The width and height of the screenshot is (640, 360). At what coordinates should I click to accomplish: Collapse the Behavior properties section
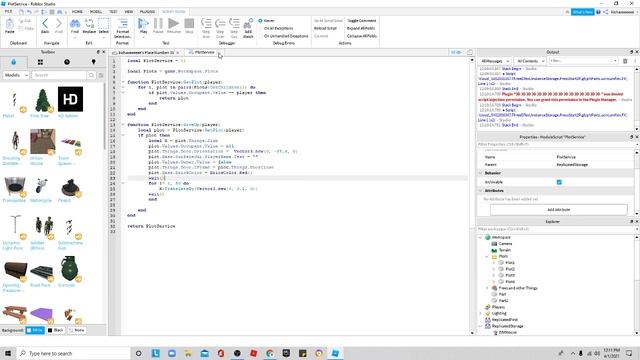tap(480, 173)
